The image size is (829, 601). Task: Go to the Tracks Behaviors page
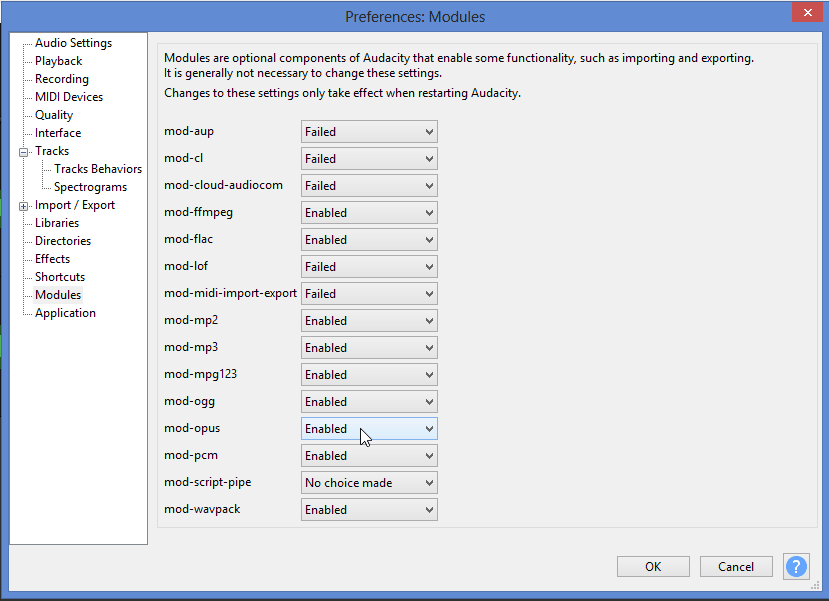[98, 169]
